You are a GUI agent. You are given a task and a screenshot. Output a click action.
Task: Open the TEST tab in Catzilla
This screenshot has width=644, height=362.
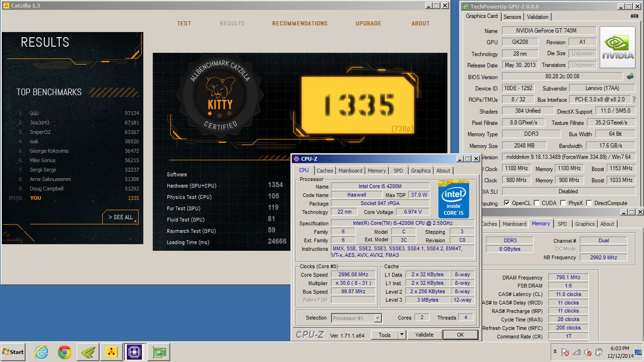pyautogui.click(x=184, y=24)
